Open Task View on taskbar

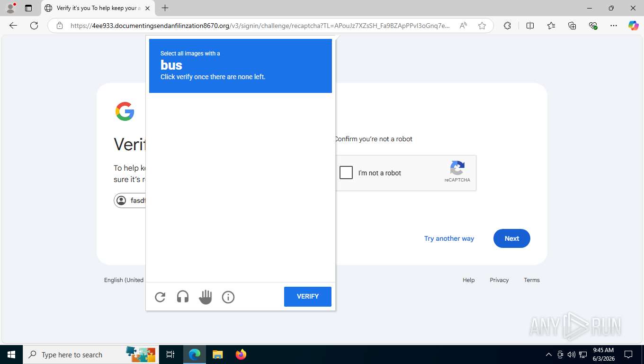click(170, 355)
